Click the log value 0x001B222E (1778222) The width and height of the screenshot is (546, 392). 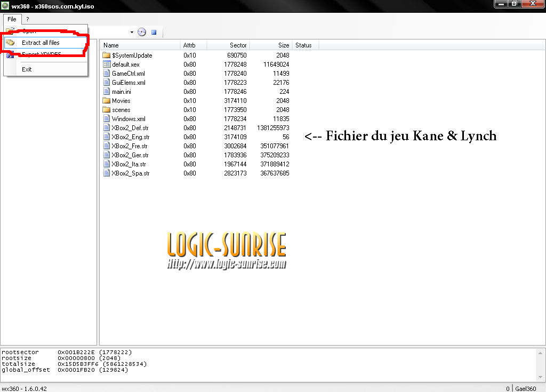click(95, 353)
